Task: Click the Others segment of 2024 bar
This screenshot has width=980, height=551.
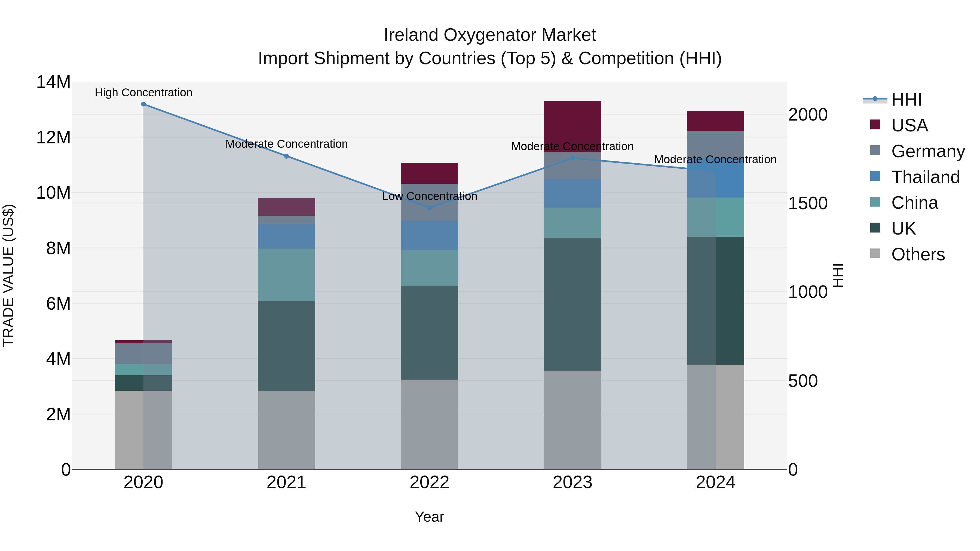Action: point(716,417)
